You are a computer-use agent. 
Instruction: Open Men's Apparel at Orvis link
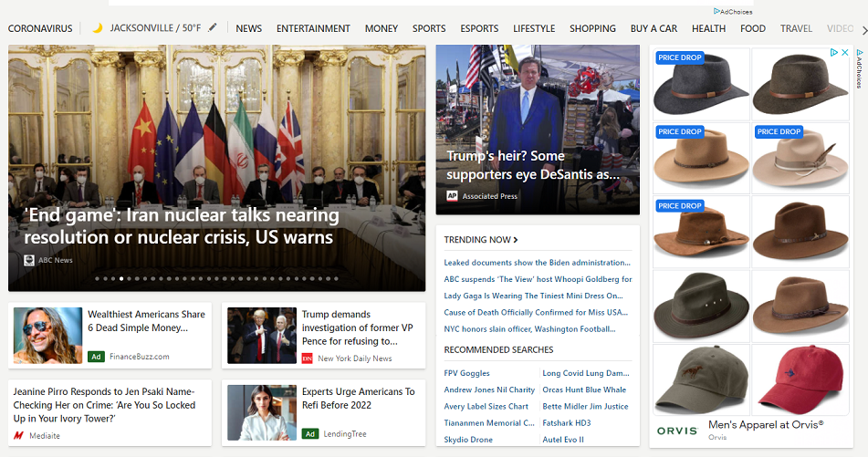766,424
